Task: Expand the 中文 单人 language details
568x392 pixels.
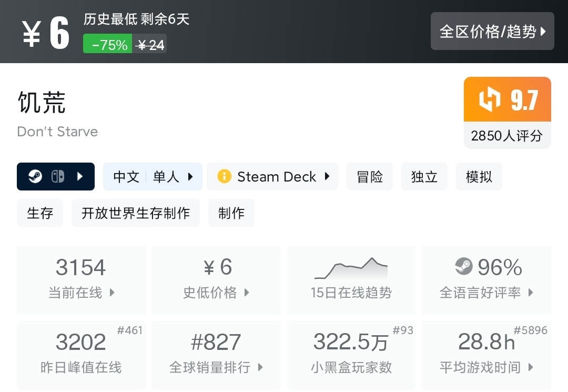Action: 153,176
